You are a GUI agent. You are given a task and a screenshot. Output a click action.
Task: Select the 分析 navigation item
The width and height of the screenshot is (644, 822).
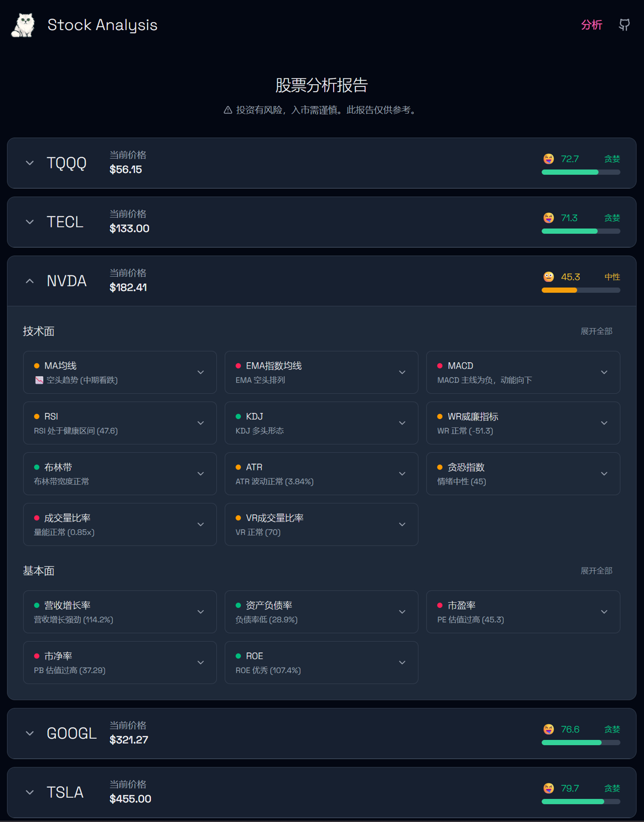591,25
